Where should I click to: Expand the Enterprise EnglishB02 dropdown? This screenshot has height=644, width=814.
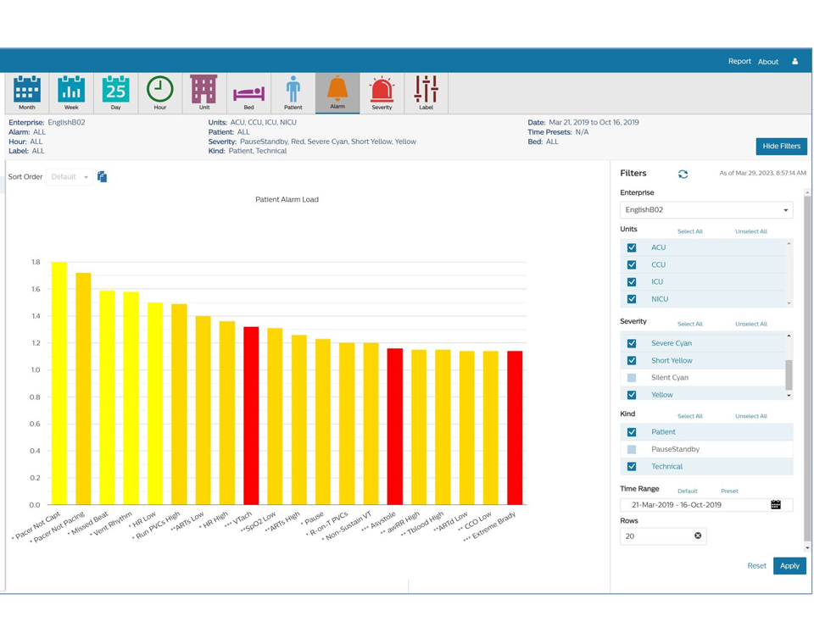click(x=705, y=210)
